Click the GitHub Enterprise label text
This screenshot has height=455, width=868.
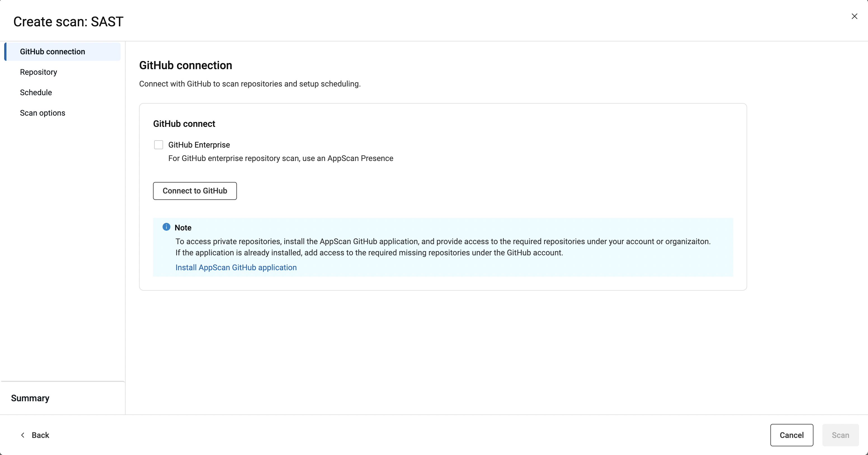199,145
